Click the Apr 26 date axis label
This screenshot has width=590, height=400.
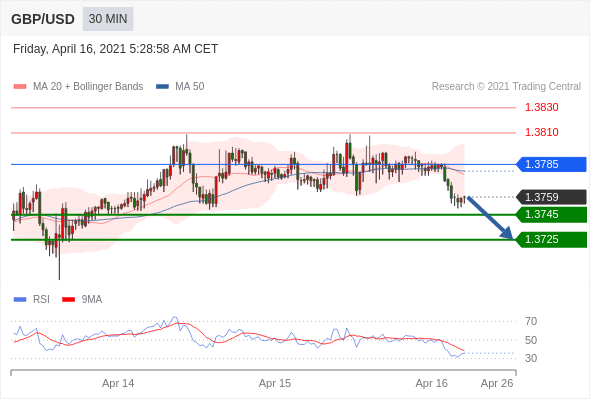[497, 383]
